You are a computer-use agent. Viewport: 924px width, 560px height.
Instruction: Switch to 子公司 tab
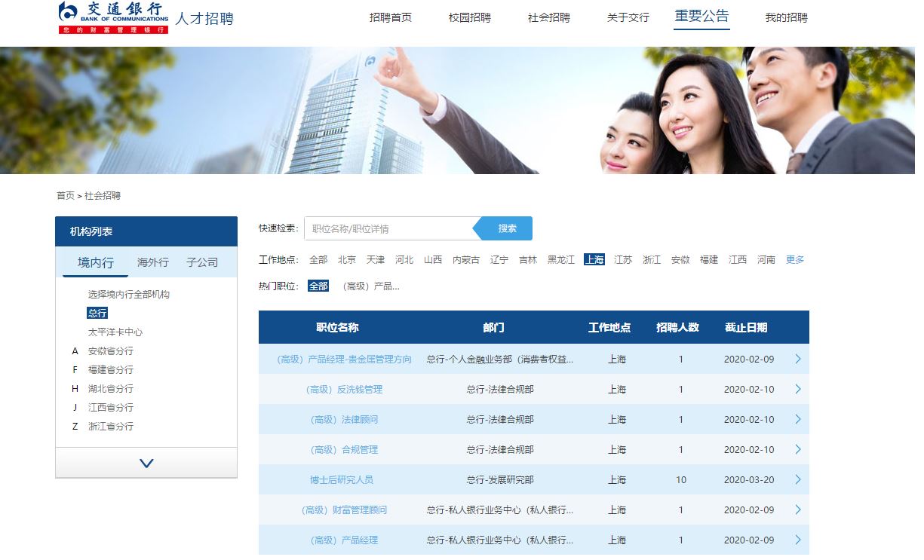pos(202,262)
